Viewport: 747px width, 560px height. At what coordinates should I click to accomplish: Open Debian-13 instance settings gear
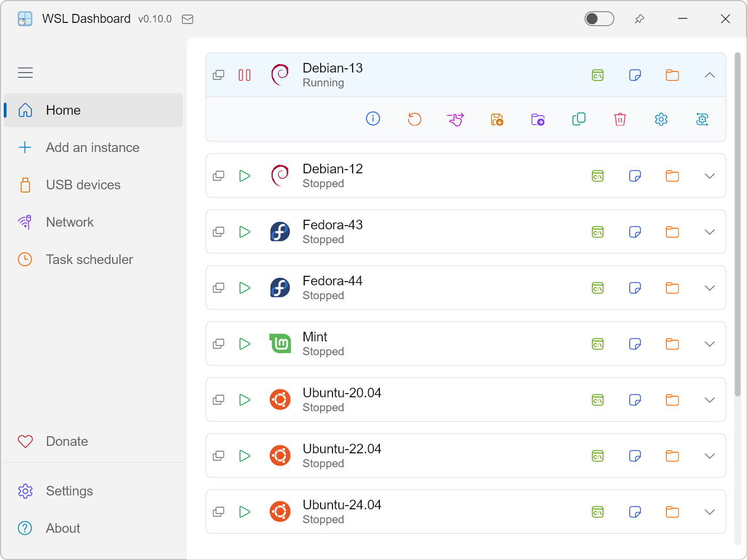pos(661,119)
